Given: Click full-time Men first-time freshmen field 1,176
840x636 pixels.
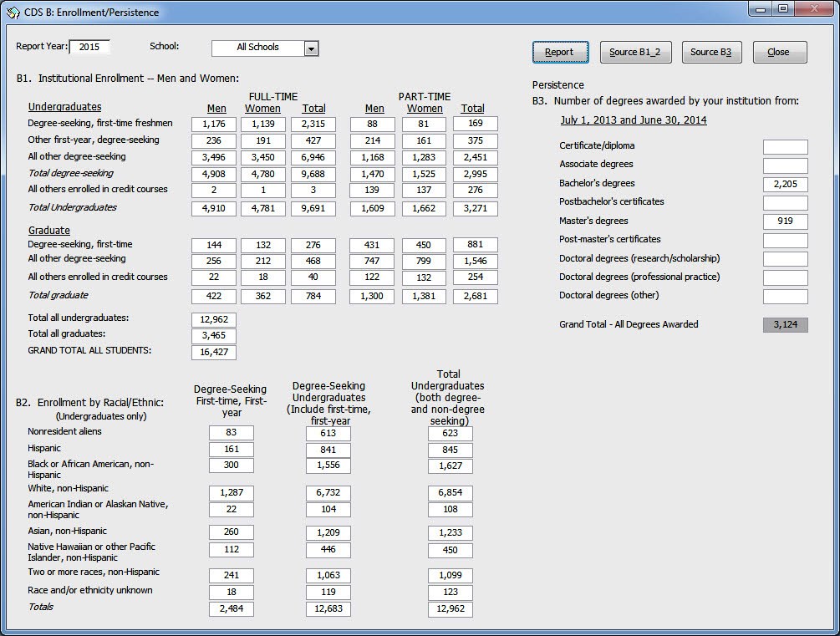Looking at the screenshot, I should coord(214,125).
